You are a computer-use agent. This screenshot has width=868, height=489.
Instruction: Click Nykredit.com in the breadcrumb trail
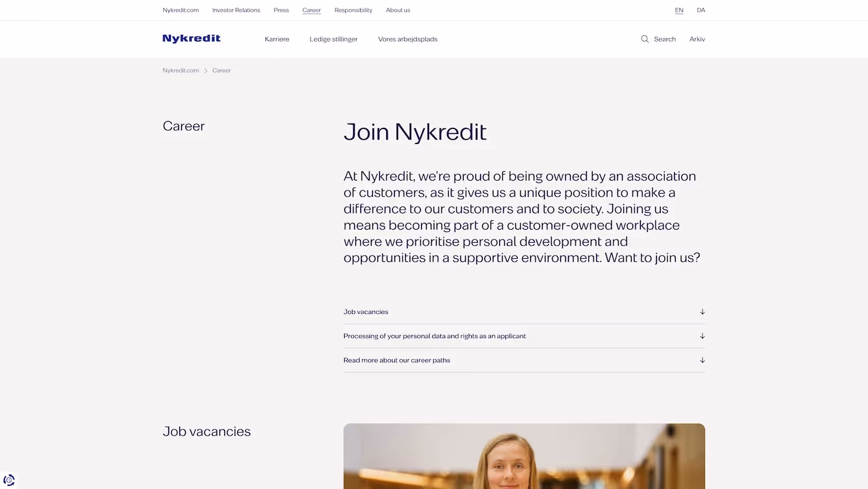click(180, 70)
